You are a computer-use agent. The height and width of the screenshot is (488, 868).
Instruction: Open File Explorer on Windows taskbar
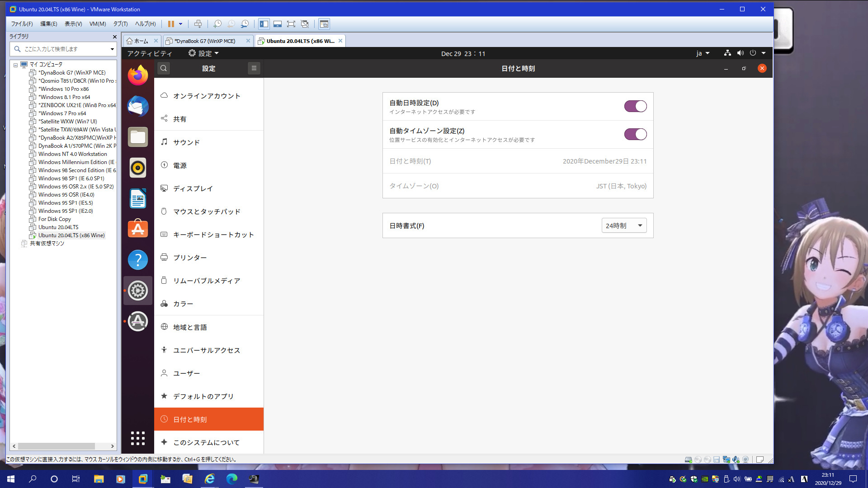99,479
